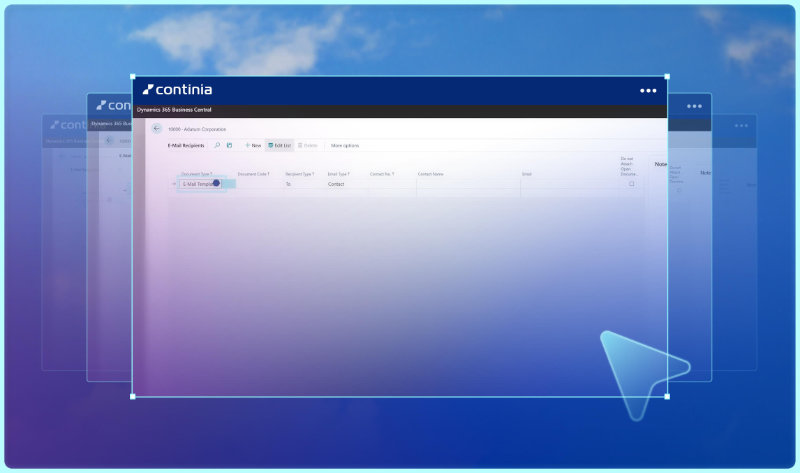Create a new recipient with New

(253, 145)
